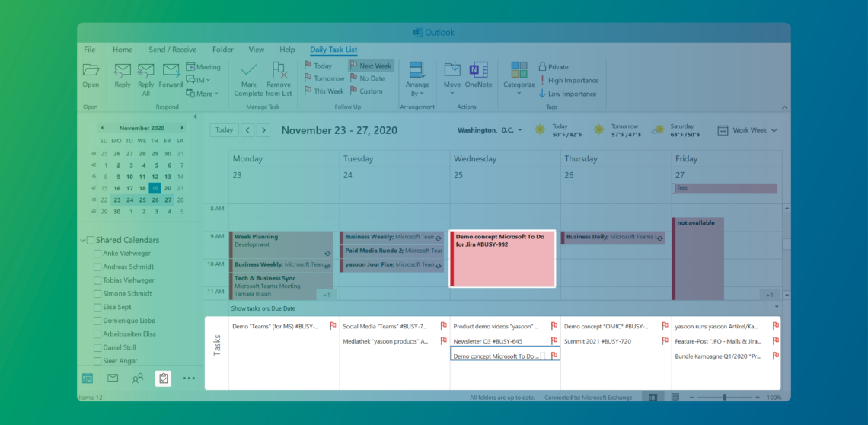This screenshot has width=868, height=425.
Task: Check Simone Schmidt calendar
Action: [x=97, y=294]
